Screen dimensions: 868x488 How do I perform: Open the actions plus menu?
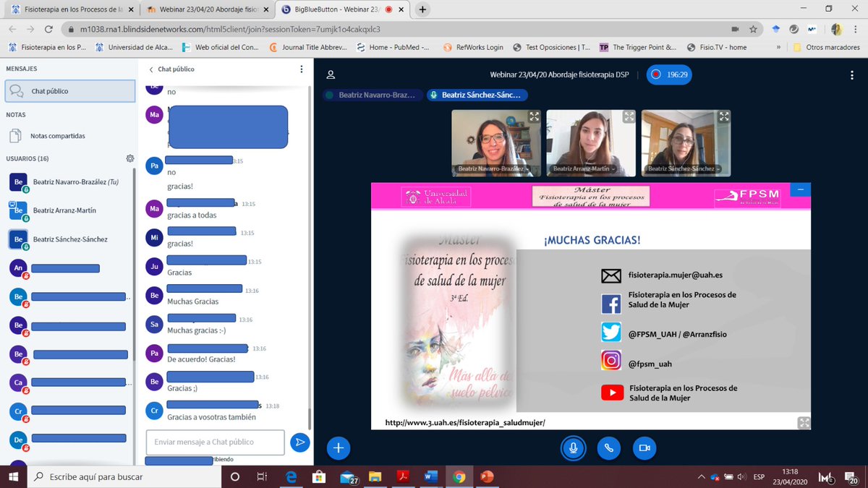338,448
